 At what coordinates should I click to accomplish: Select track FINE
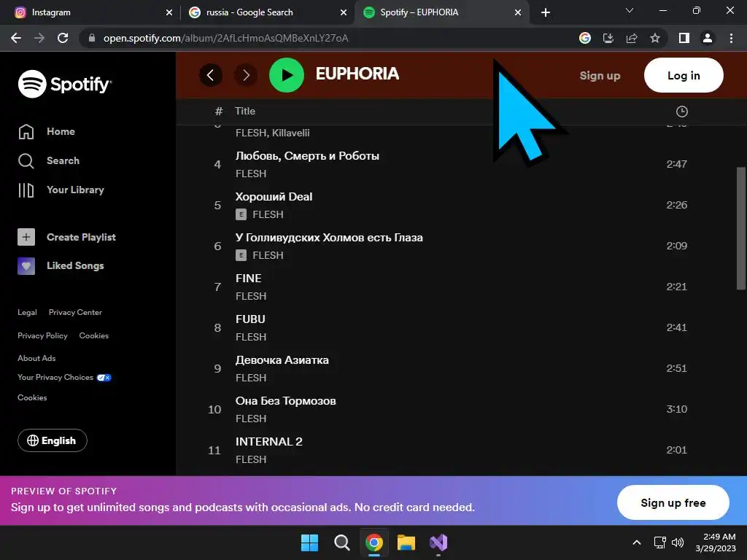(249, 278)
